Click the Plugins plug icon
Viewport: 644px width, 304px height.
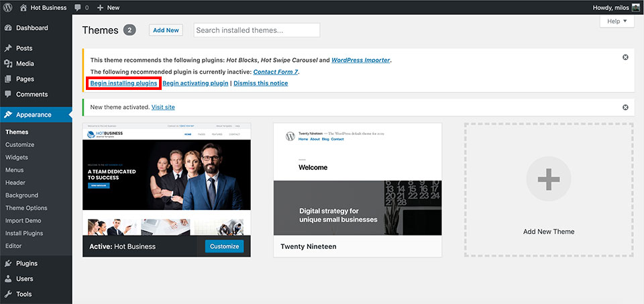tap(8, 263)
